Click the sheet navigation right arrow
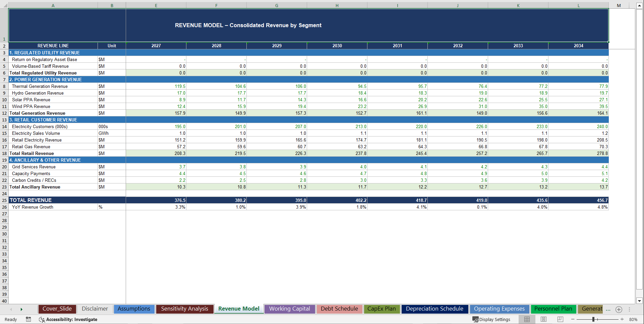Screen dimensions: 644x324 tap(21, 309)
